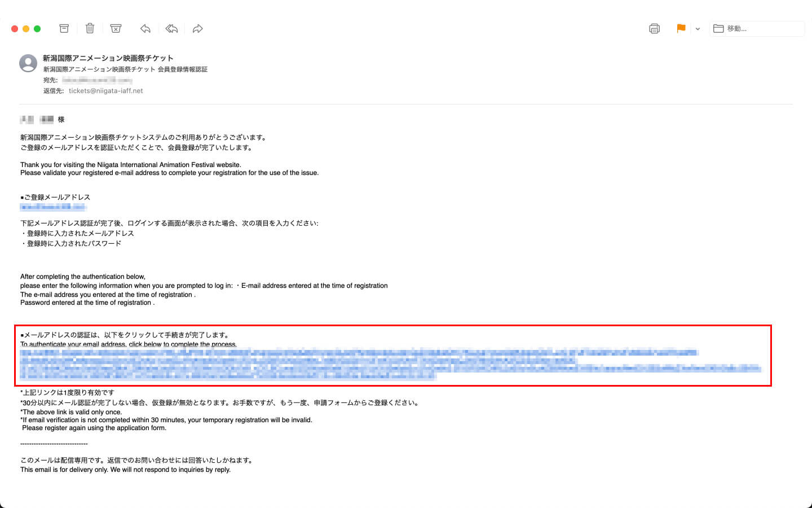Delete the email using the trash icon

(x=90, y=29)
